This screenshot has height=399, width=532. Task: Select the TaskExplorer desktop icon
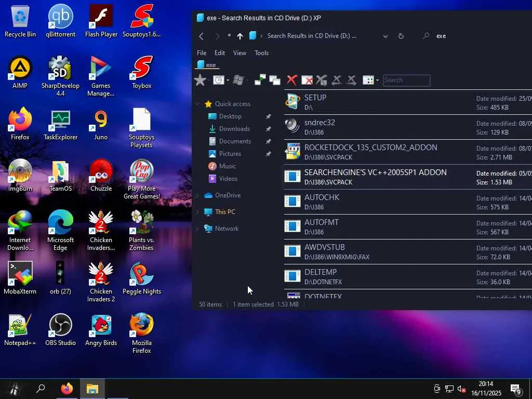[60, 124]
